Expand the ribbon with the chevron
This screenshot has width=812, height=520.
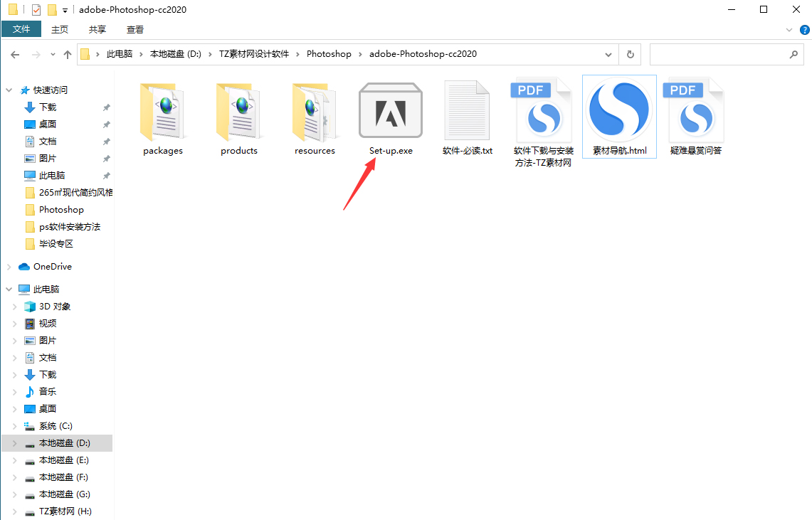pyautogui.click(x=789, y=29)
